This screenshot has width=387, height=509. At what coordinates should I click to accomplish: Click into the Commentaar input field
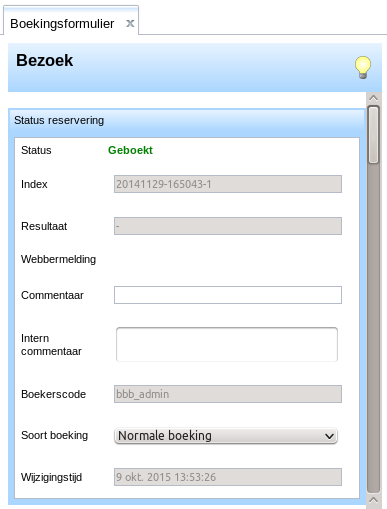(228, 295)
